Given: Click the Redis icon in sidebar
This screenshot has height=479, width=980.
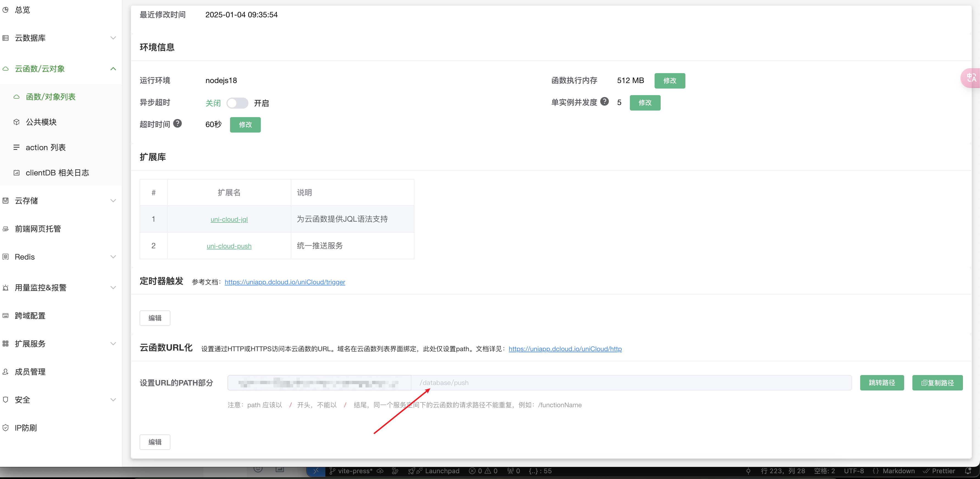Looking at the screenshot, I should point(5,257).
